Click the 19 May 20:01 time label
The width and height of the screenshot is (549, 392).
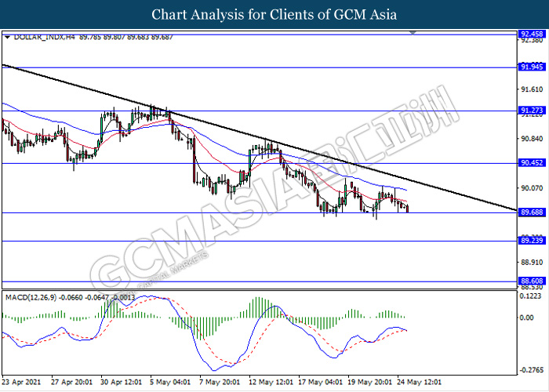pyautogui.click(x=369, y=382)
